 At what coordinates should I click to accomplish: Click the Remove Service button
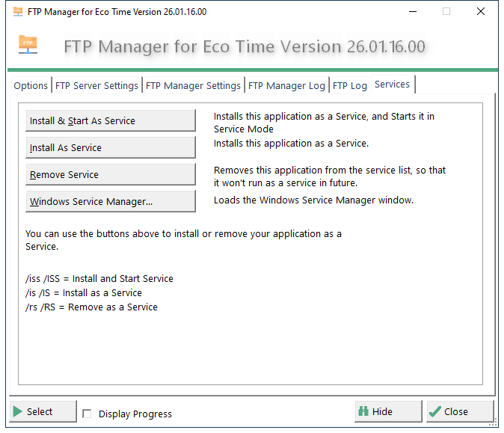click(x=111, y=174)
